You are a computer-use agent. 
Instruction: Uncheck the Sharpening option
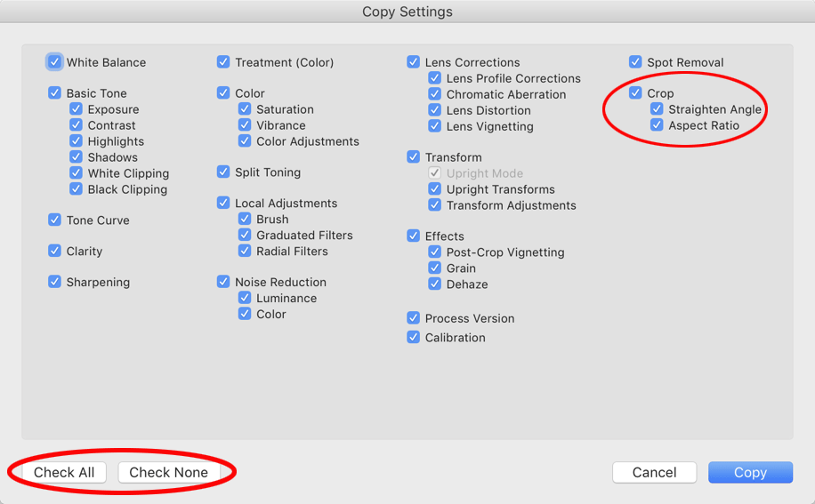55,282
